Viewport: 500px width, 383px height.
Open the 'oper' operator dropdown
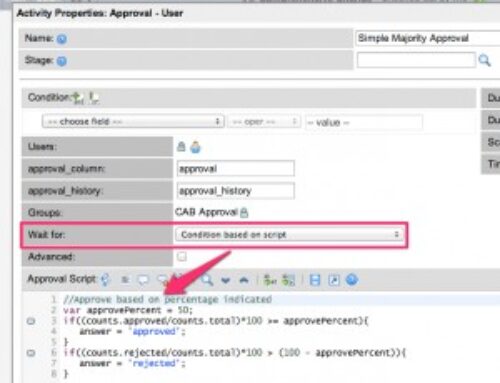pyautogui.click(x=264, y=122)
